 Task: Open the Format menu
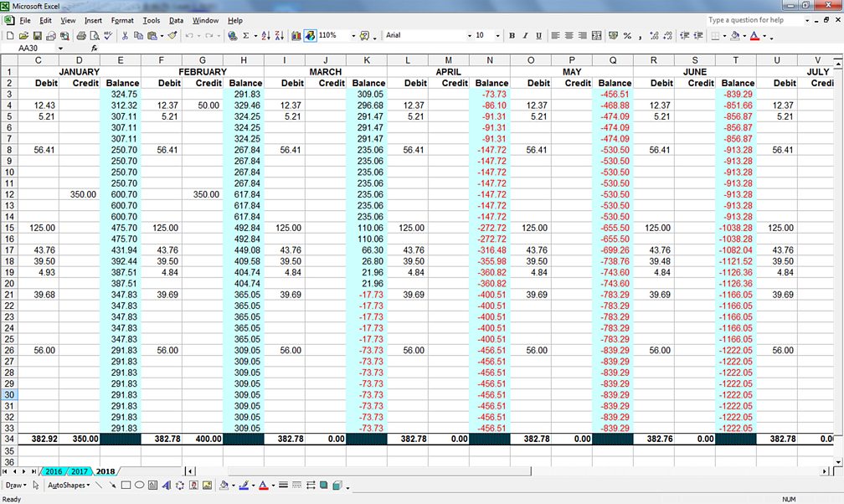pyautogui.click(x=121, y=20)
